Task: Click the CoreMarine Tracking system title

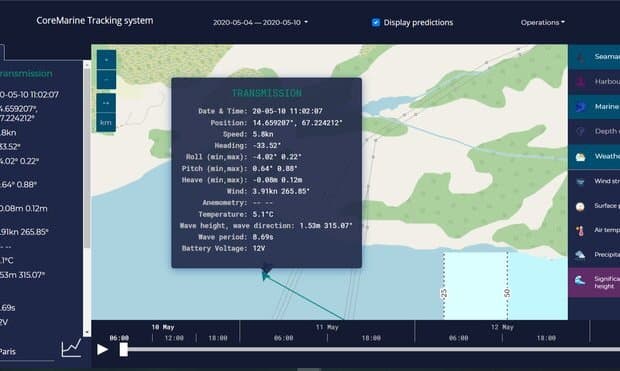Action: (x=95, y=21)
